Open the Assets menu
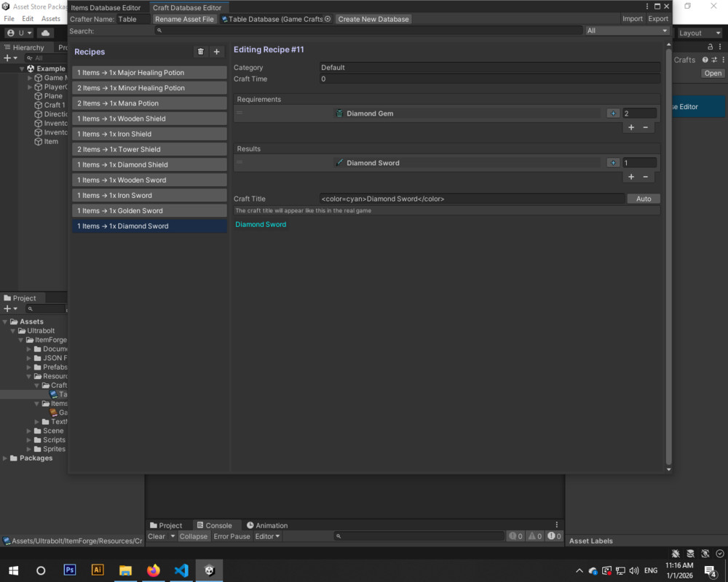Screen dimensions: 728x582 [51, 18]
